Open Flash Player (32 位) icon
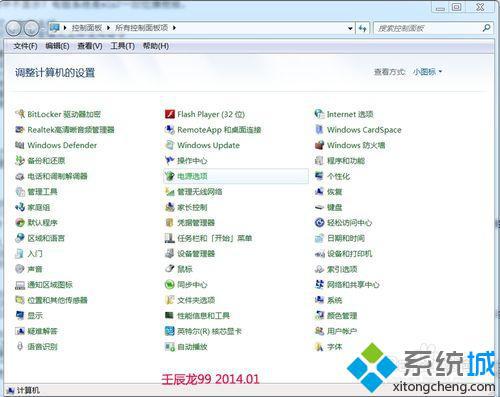Image resolution: width=500 pixels, height=397 pixels. coord(170,114)
